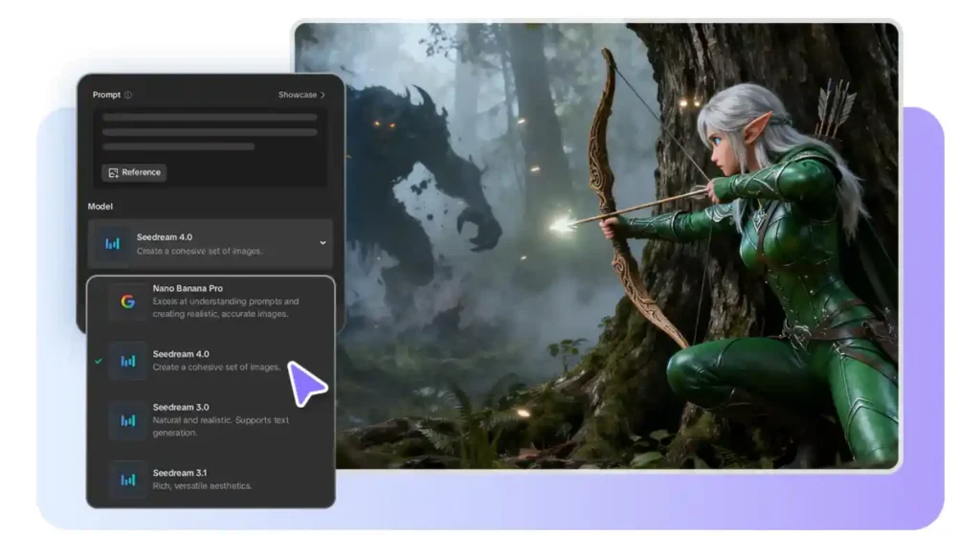Screen dimensions: 980x535
Task: Click the checkmark beside Seedream 4.0
Action: 99,361
